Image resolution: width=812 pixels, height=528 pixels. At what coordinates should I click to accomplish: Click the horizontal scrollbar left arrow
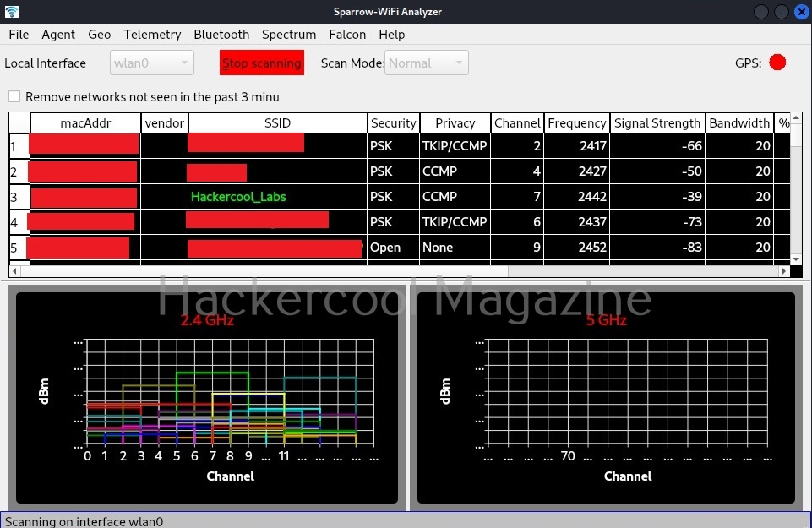(x=14, y=271)
